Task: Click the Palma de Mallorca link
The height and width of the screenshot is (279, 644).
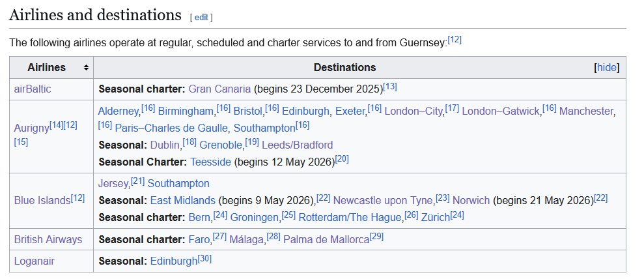Action: [x=326, y=239]
